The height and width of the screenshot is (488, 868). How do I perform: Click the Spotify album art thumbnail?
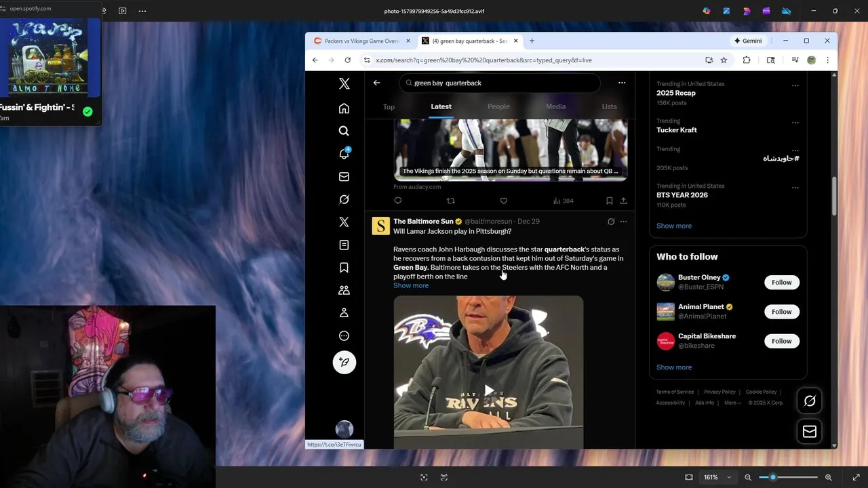(47, 57)
